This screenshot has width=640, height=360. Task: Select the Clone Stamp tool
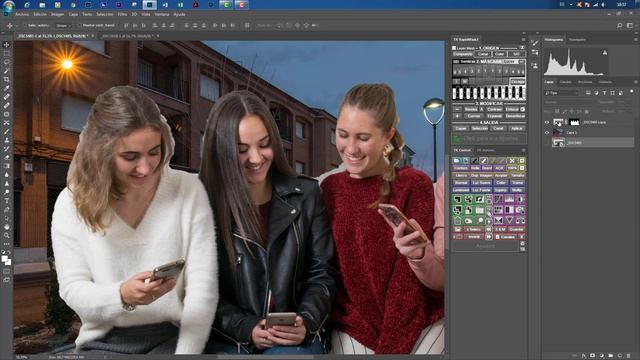pyautogui.click(x=7, y=140)
